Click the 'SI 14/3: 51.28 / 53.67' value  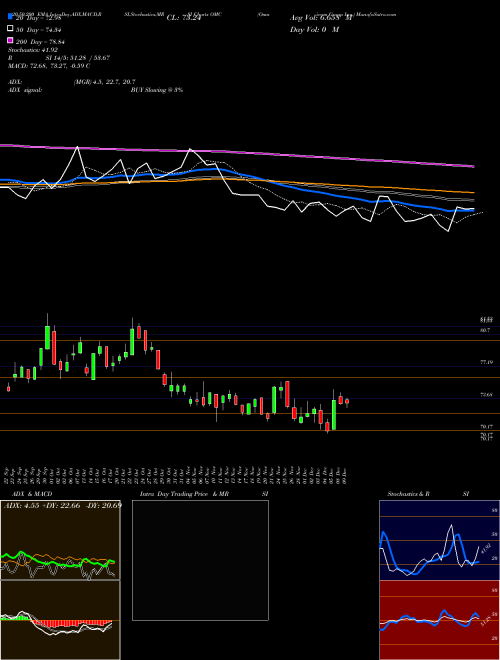pos(78,58)
